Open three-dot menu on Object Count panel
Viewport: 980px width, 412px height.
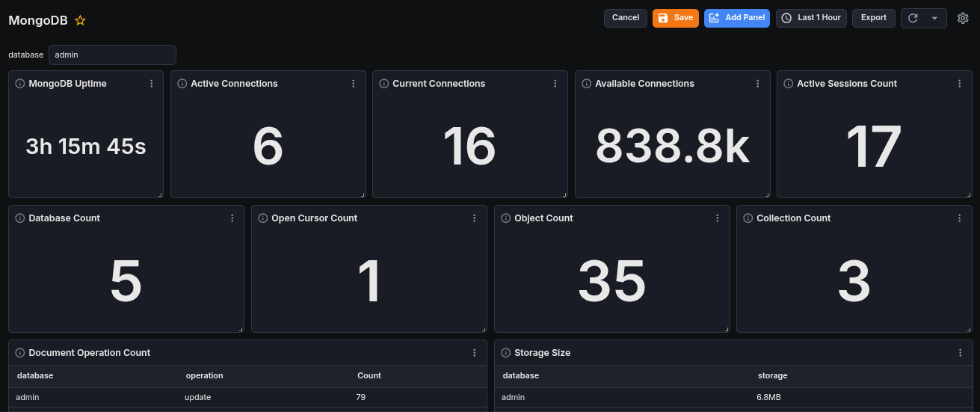717,218
